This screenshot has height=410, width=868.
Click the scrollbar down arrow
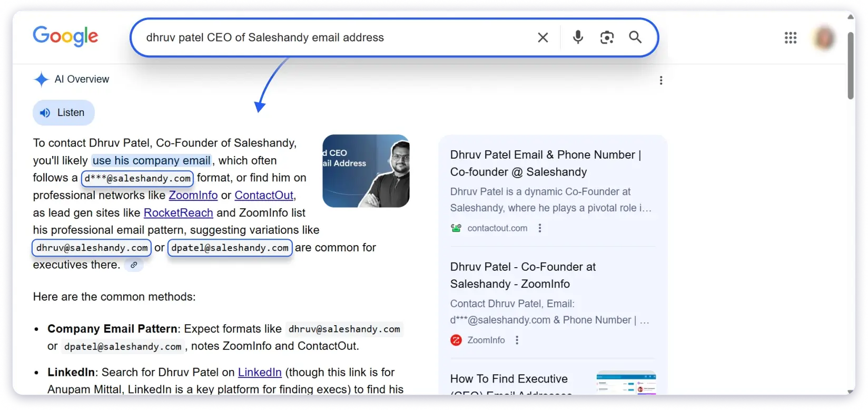coord(851,392)
